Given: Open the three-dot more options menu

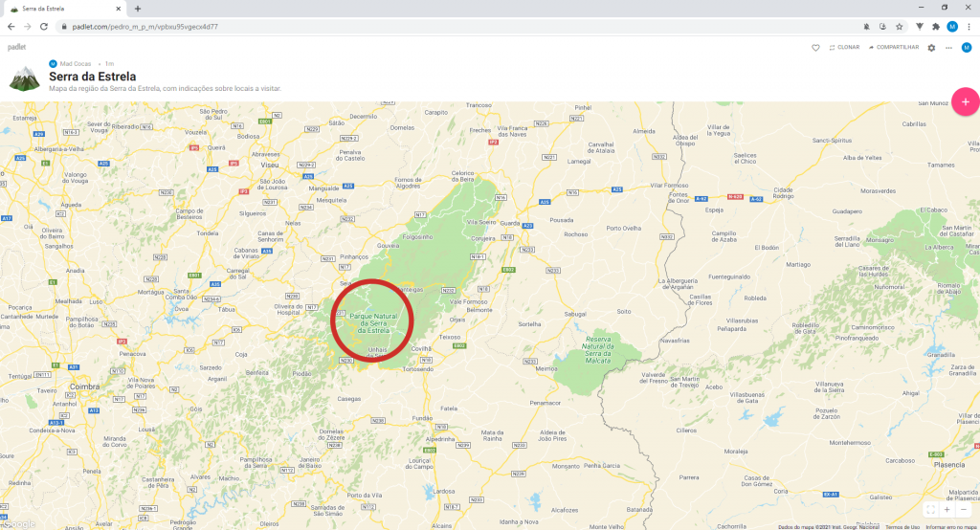Looking at the screenshot, I should point(948,48).
